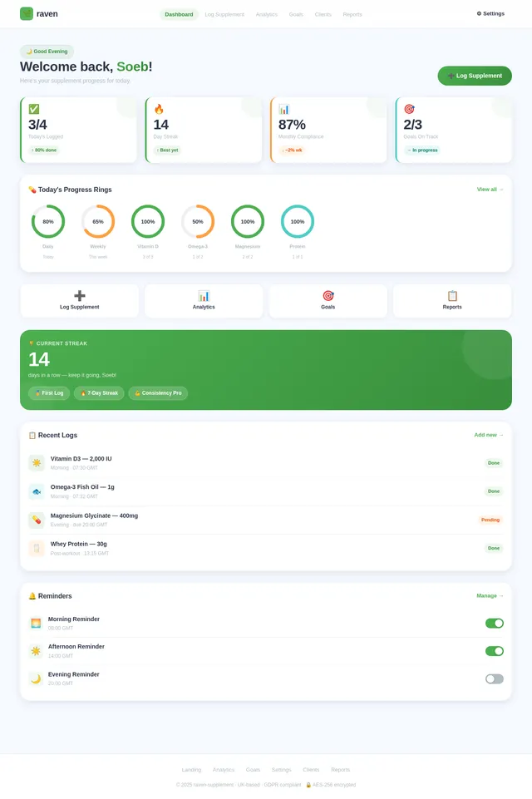
Task: Open the Reports footer link
Action: pyautogui.click(x=341, y=770)
